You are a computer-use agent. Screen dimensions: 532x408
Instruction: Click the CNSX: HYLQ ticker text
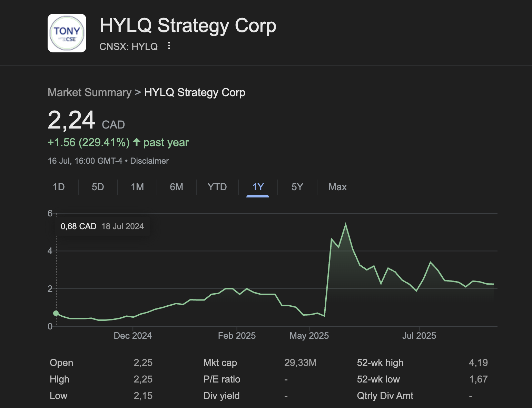(x=129, y=47)
